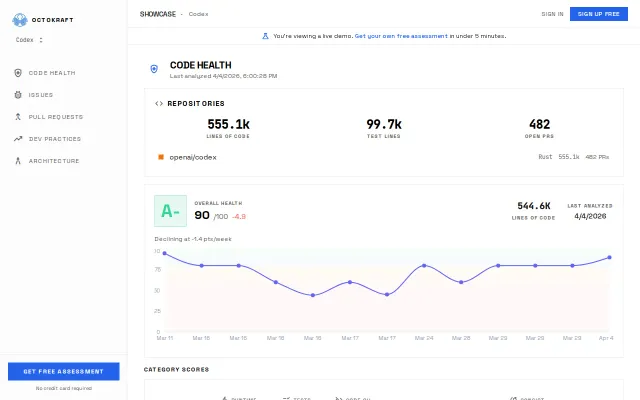Viewport: 640px width, 400px height.
Task: Click the blue shield icon beside Code Health heading
Action: click(154, 69)
